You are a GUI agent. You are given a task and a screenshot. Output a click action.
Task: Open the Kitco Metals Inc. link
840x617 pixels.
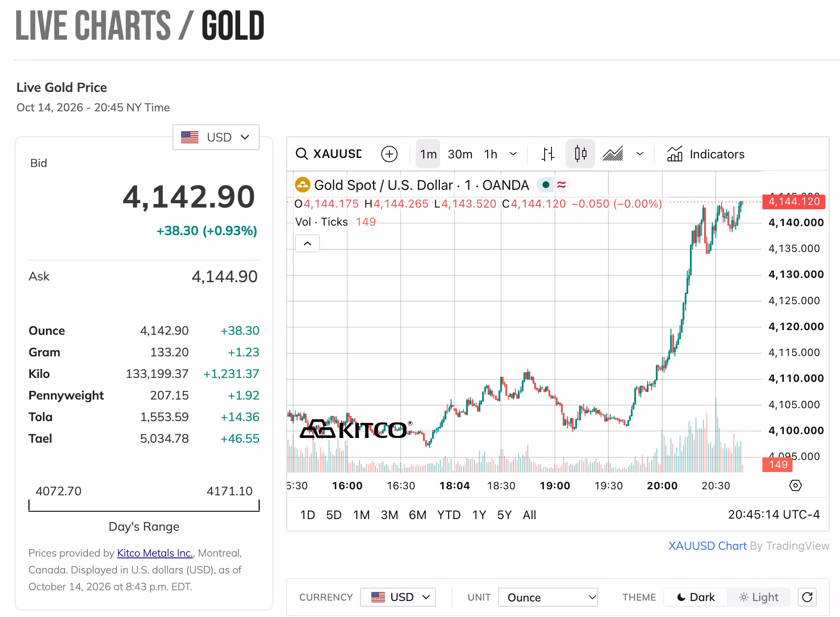(x=155, y=553)
